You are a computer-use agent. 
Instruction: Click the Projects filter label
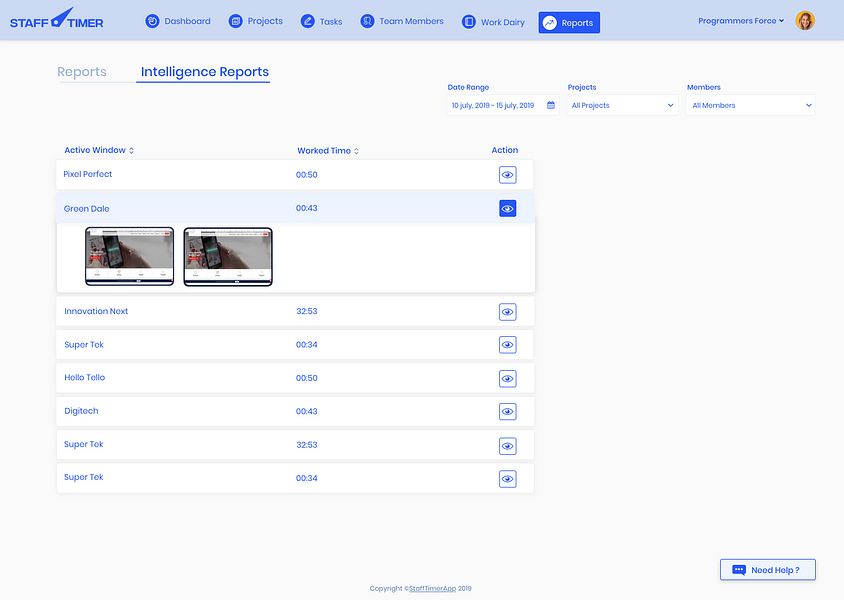point(582,87)
